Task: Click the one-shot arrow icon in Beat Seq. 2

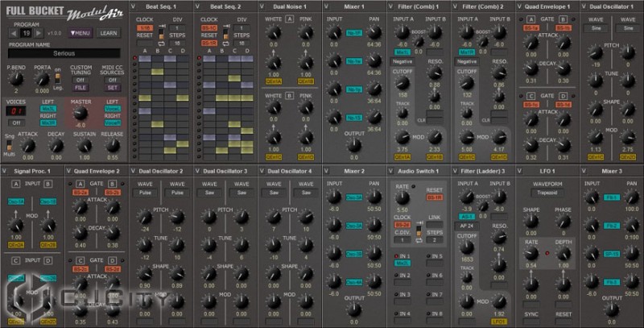Action: [x=226, y=27]
